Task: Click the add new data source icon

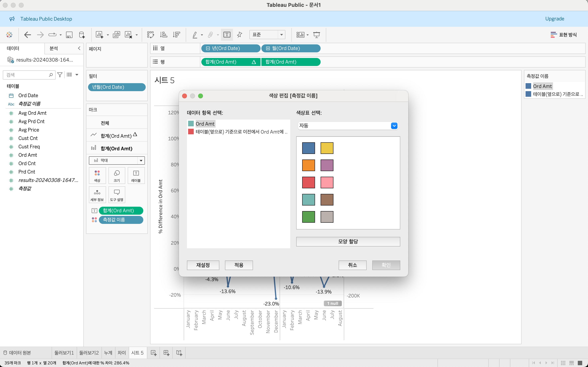Action: (82, 35)
